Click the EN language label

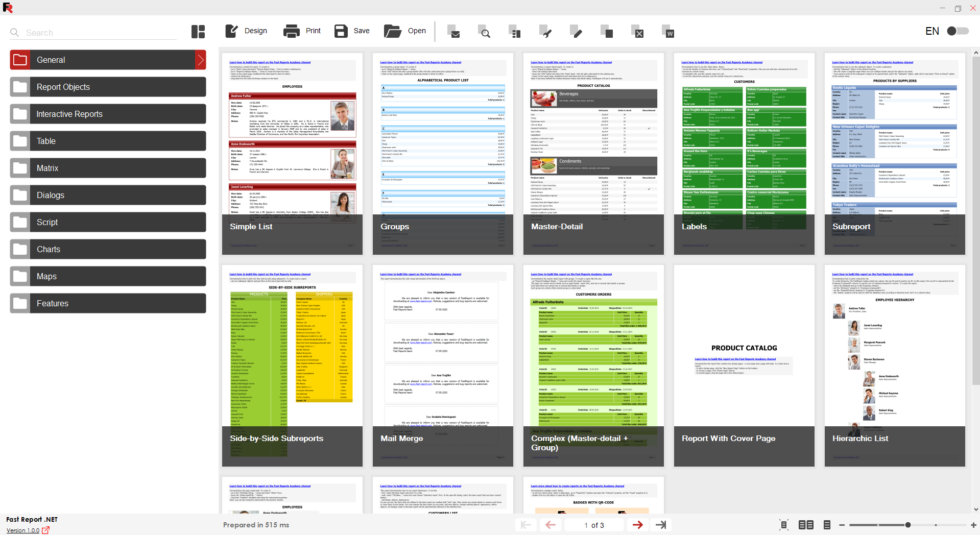pos(932,31)
